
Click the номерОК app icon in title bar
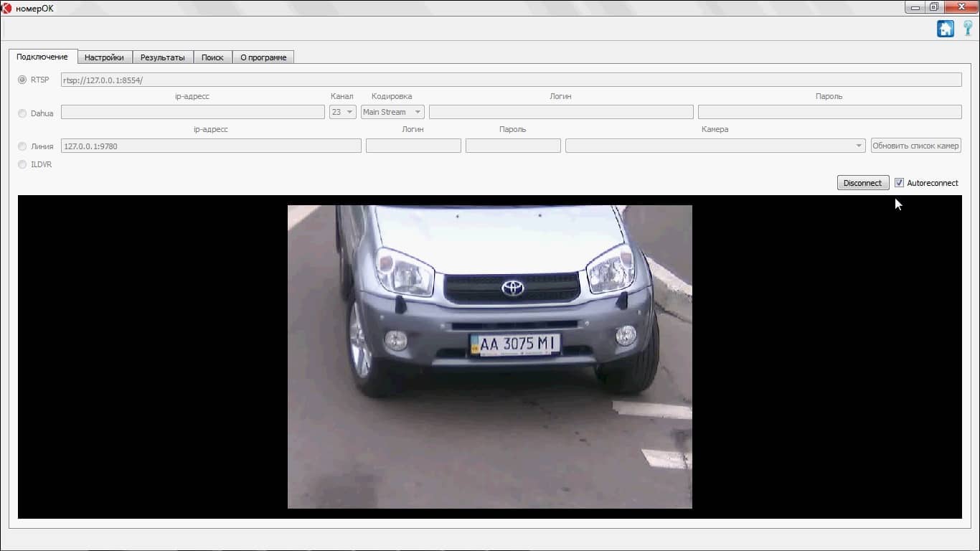pyautogui.click(x=6, y=8)
